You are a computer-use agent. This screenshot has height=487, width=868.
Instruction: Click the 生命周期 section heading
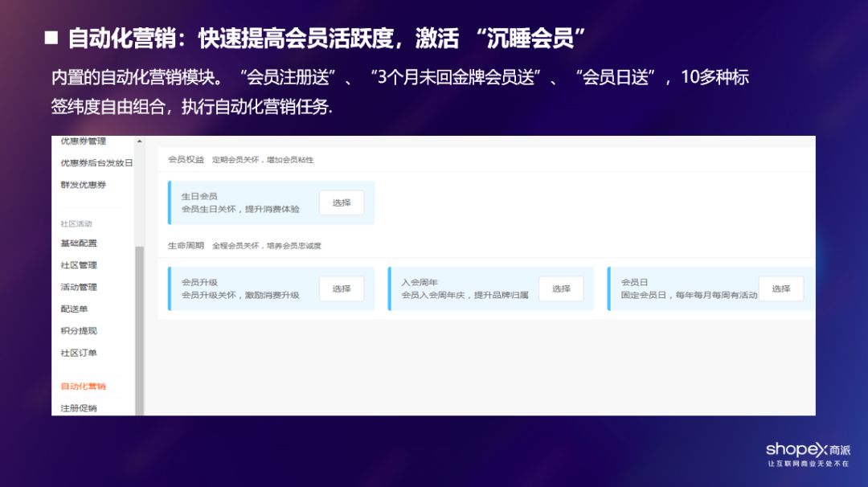click(186, 246)
